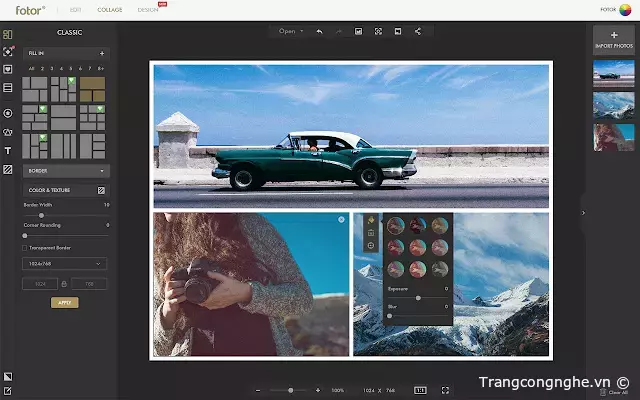This screenshot has width=640, height=400.
Task: Click the focus-frame icon in top toolbar center
Action: click(x=378, y=31)
